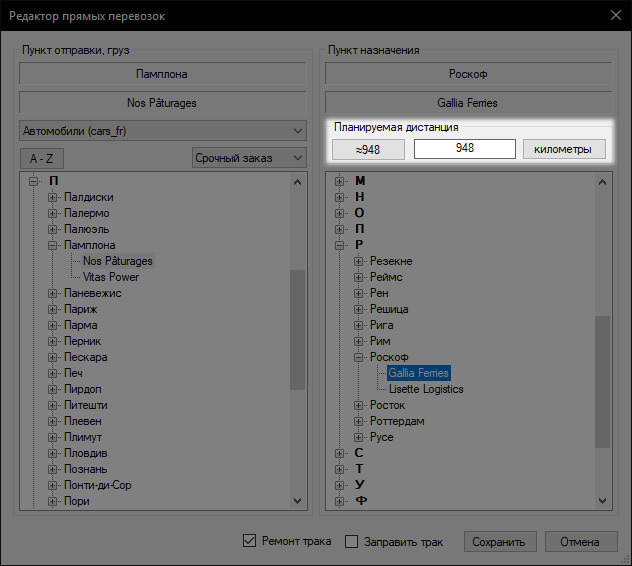This screenshot has width=632, height=566.
Task: Select Перник in departure tree
Action: point(83,341)
